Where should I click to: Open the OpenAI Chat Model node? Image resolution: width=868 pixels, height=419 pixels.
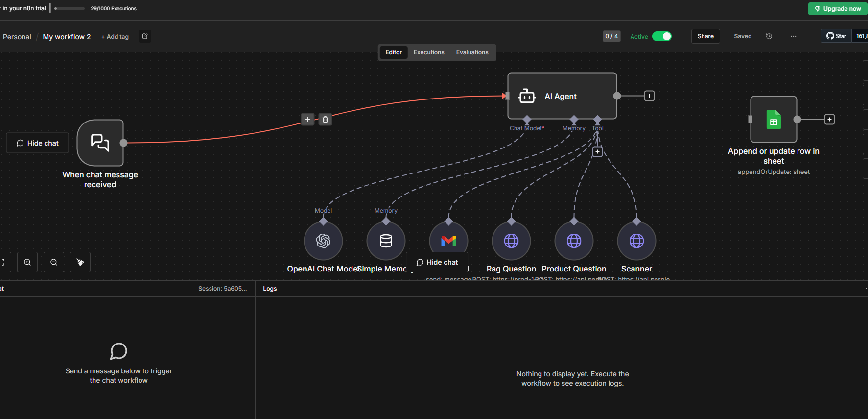(323, 241)
